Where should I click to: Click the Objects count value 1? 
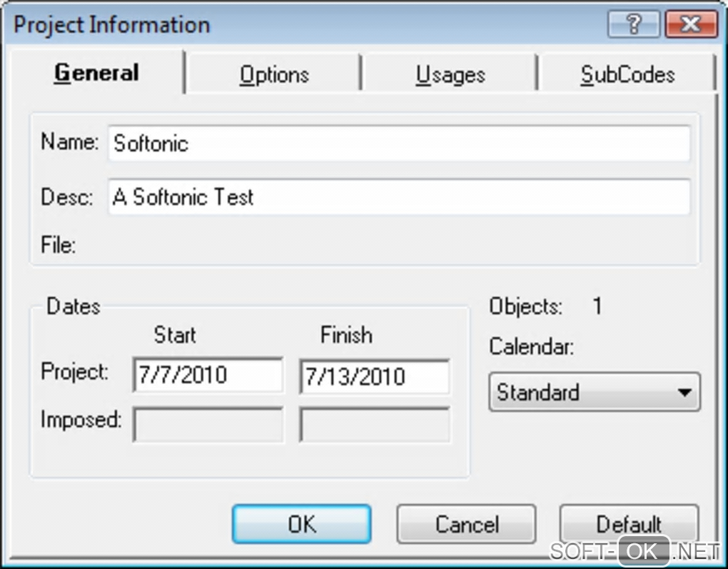point(597,306)
